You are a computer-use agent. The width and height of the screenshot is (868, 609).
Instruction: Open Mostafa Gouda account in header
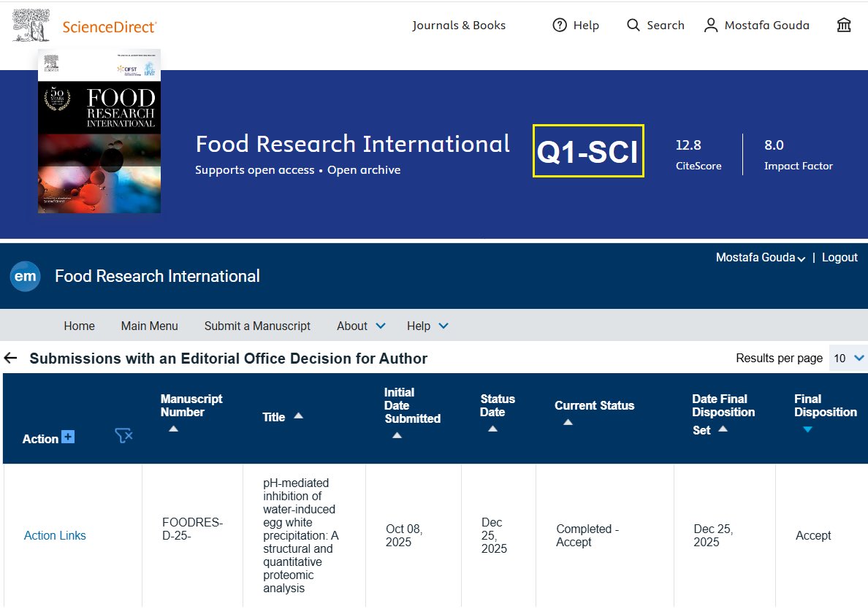766,25
